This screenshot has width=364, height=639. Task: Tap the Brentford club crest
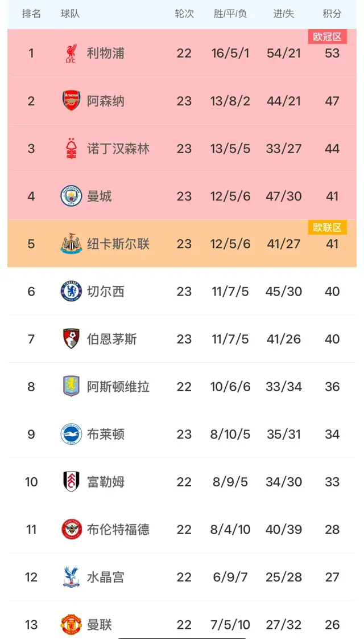click(x=71, y=530)
